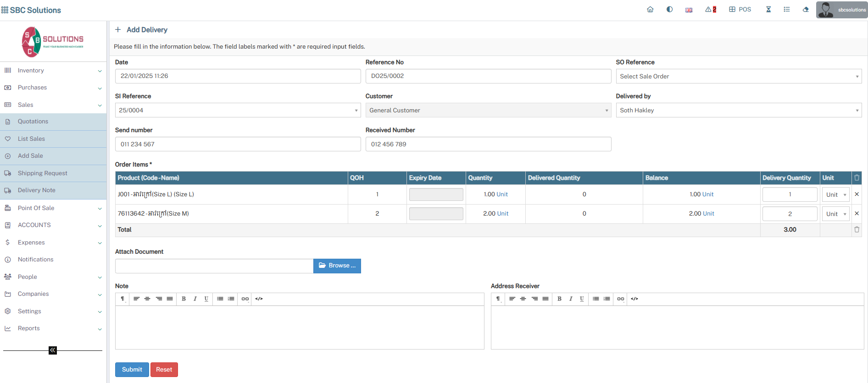Toggle the dark/light contrast theme icon
The height and width of the screenshot is (383, 868).
pos(669,10)
